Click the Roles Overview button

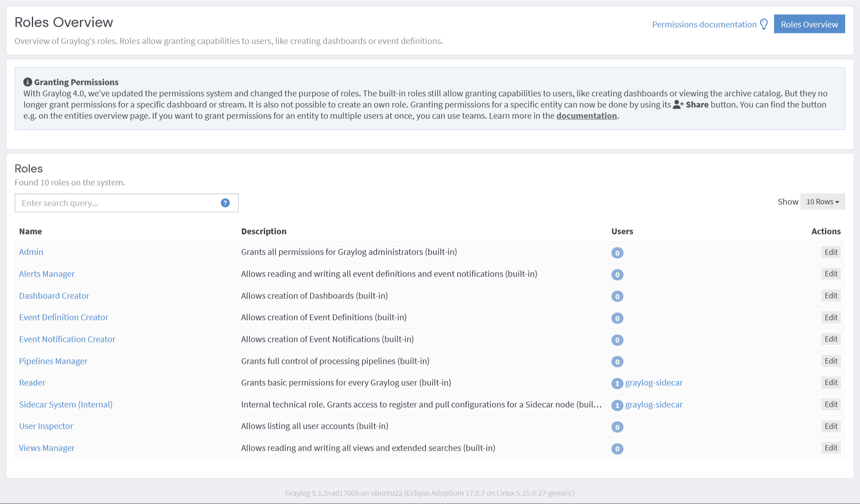click(809, 24)
